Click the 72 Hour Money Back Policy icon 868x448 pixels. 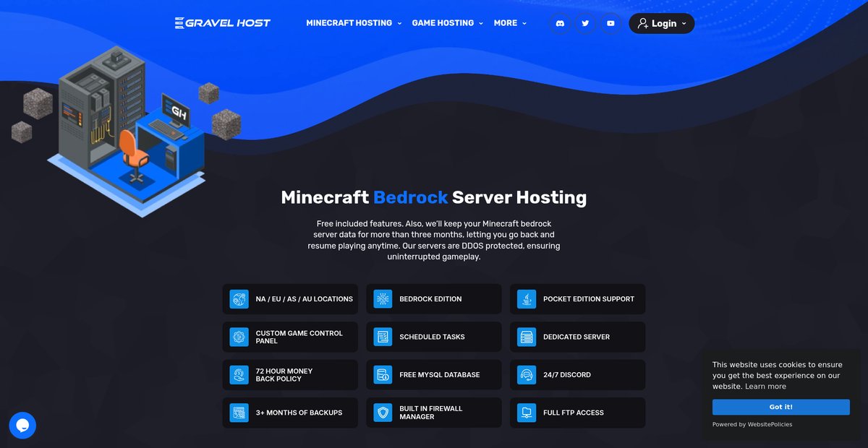click(x=239, y=375)
